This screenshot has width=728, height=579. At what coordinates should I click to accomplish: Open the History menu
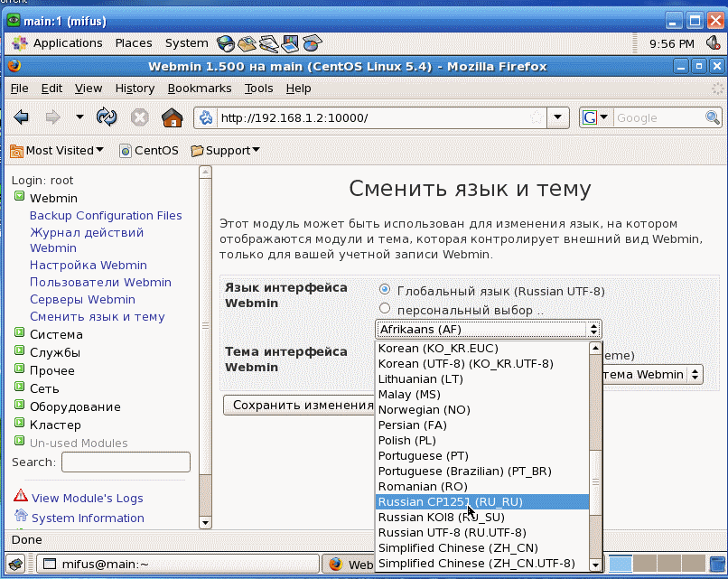point(135,89)
